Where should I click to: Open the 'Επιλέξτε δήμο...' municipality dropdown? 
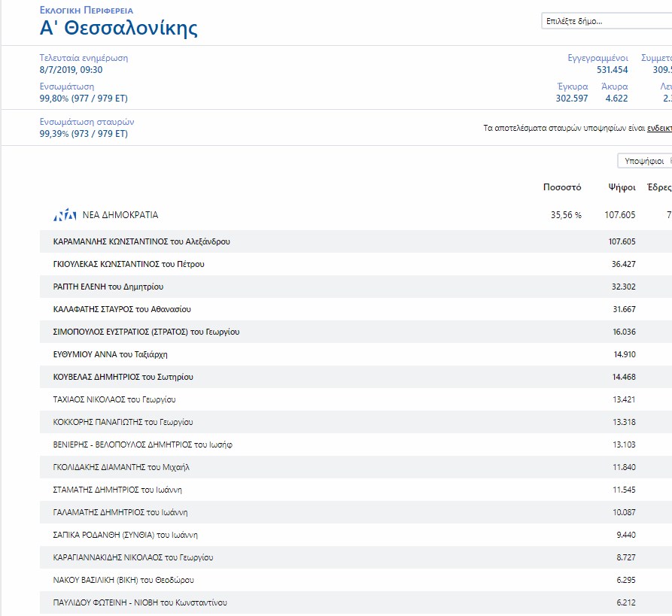pos(606,21)
